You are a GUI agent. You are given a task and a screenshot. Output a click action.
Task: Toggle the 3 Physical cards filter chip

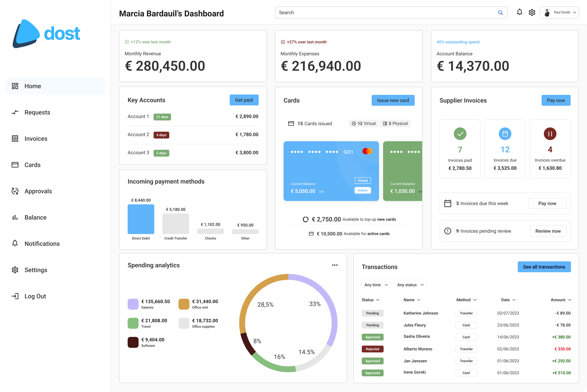395,124
